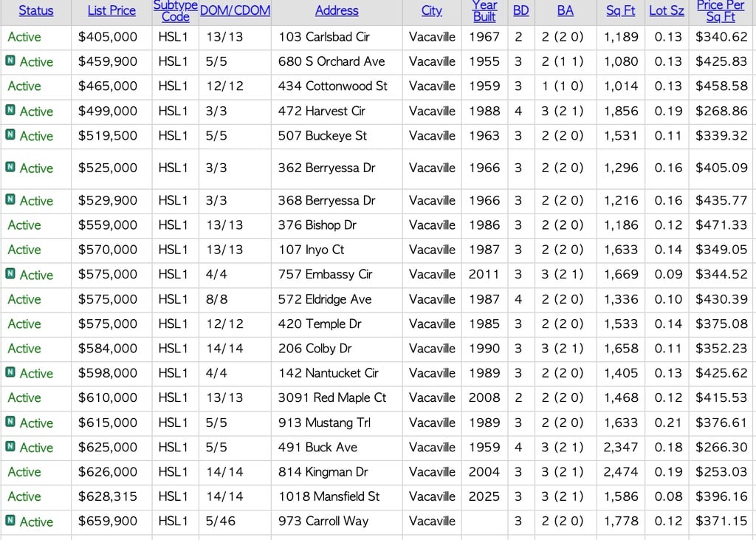Click the new-listing icon beside 472 Harvest Cir
The image size is (756, 540).
tap(10, 111)
